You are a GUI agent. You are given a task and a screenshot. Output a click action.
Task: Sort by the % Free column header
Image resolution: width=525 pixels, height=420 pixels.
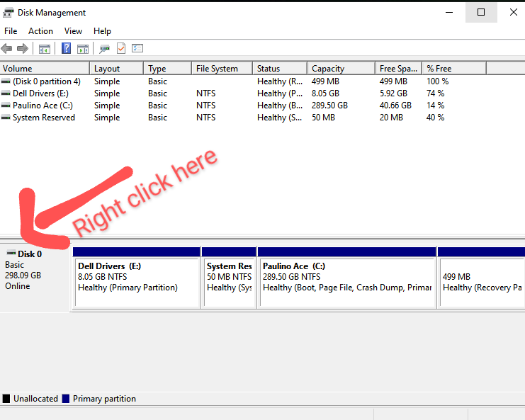(x=454, y=69)
